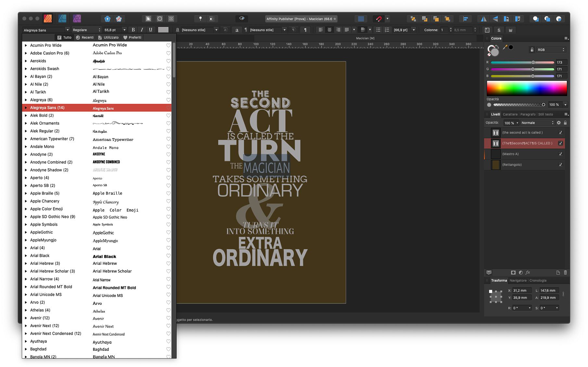Hide the Rettangolo layer
588x367 pixels.
560,165
